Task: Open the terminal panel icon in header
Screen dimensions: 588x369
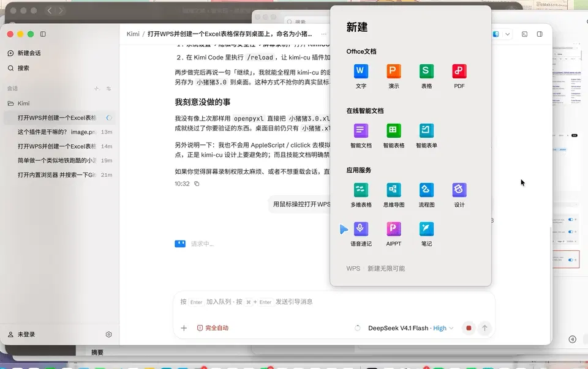Action: pos(525,34)
